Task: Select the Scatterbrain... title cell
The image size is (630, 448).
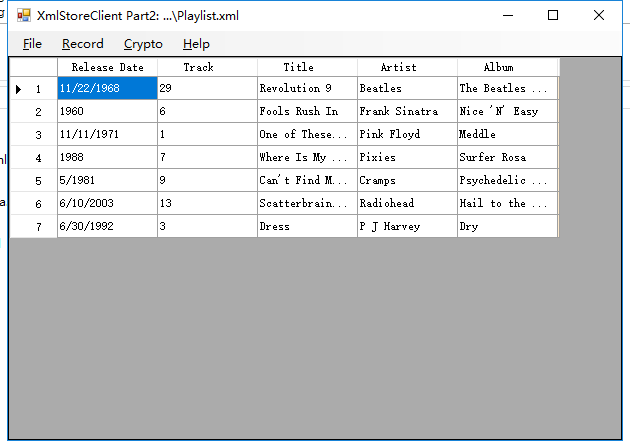Action: pyautogui.click(x=307, y=203)
